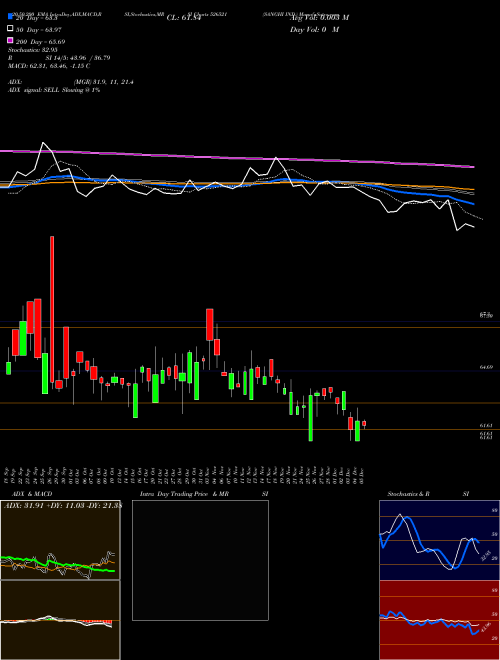Click the 'Stochastics & R' panel title
Image resolution: width=500 pixels, height=660 pixels.
tap(408, 494)
